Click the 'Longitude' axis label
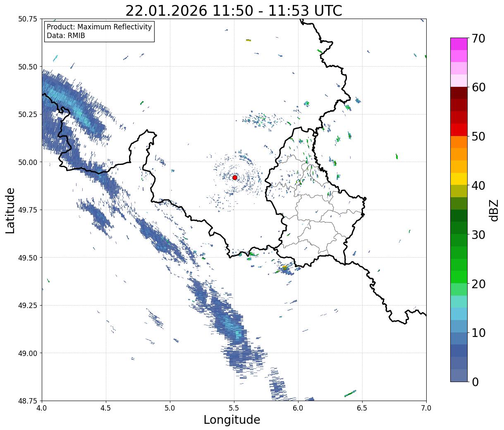This screenshot has height=430, width=504. 232,420
